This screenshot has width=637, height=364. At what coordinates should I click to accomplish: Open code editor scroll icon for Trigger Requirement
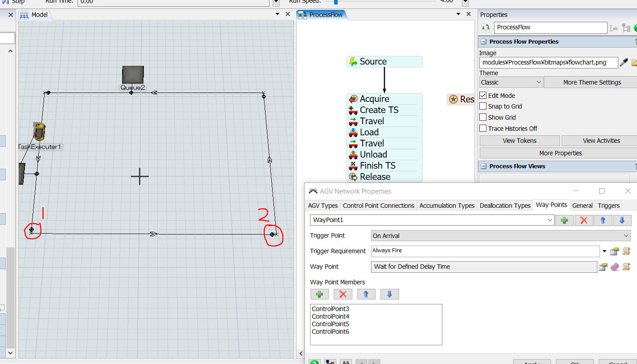point(626,251)
